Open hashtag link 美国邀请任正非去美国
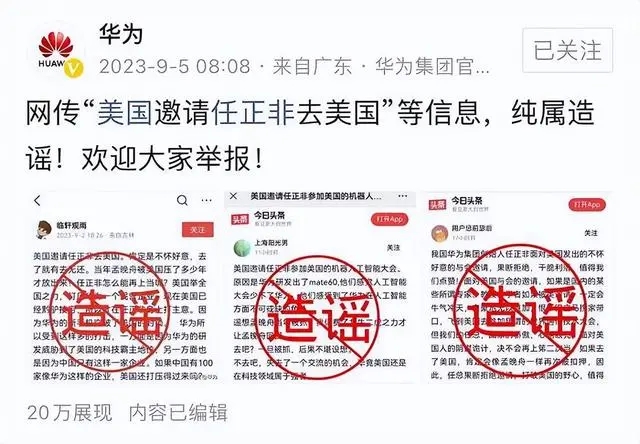640x444 pixels. tap(238, 112)
